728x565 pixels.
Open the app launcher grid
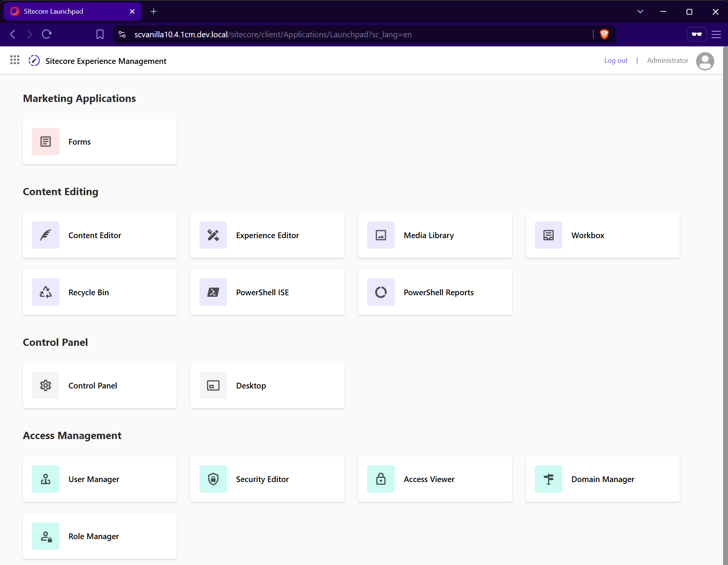pos(15,60)
